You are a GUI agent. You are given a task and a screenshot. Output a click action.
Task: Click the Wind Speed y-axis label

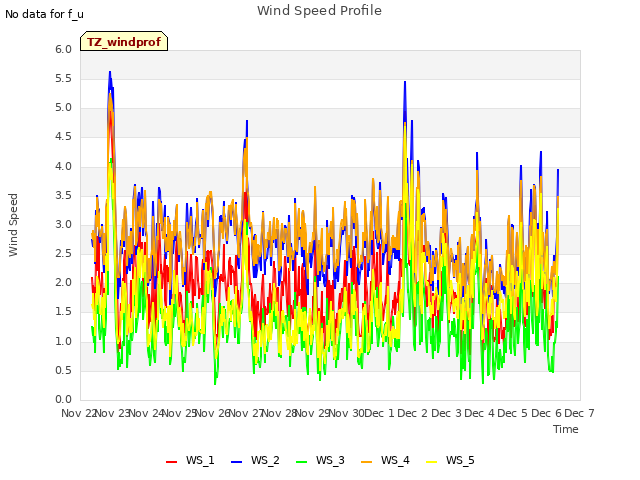(13, 225)
